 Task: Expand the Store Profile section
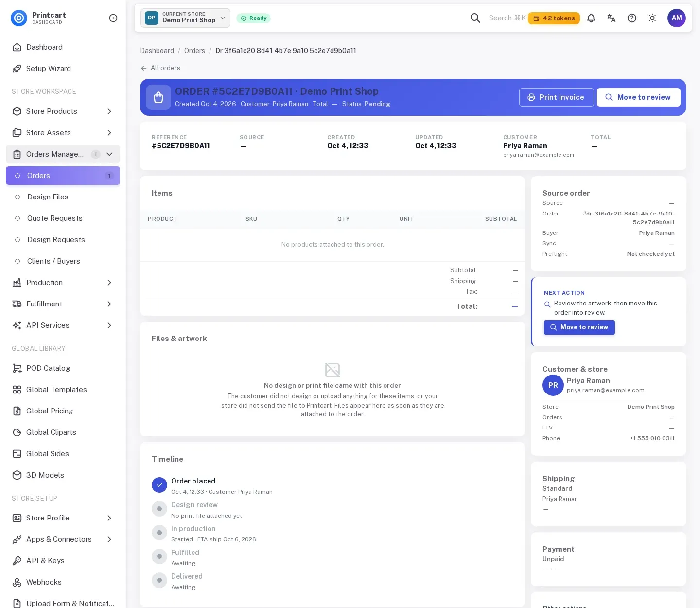pyautogui.click(x=63, y=518)
